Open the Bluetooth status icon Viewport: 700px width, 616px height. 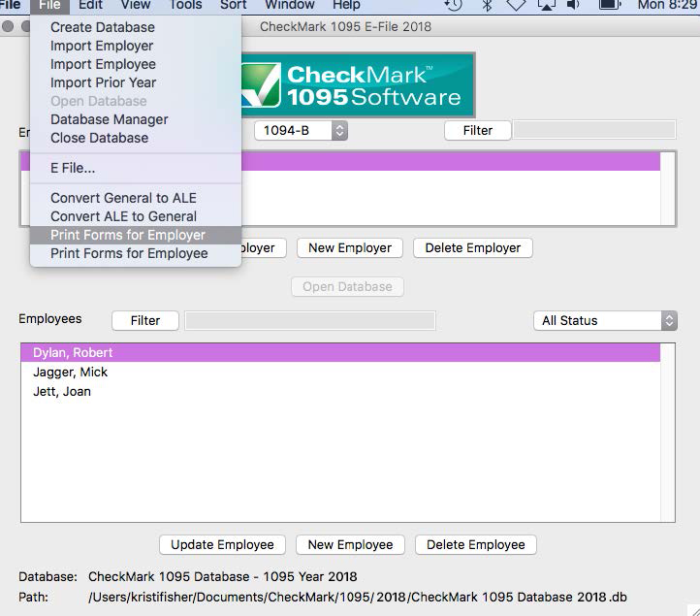487,5
